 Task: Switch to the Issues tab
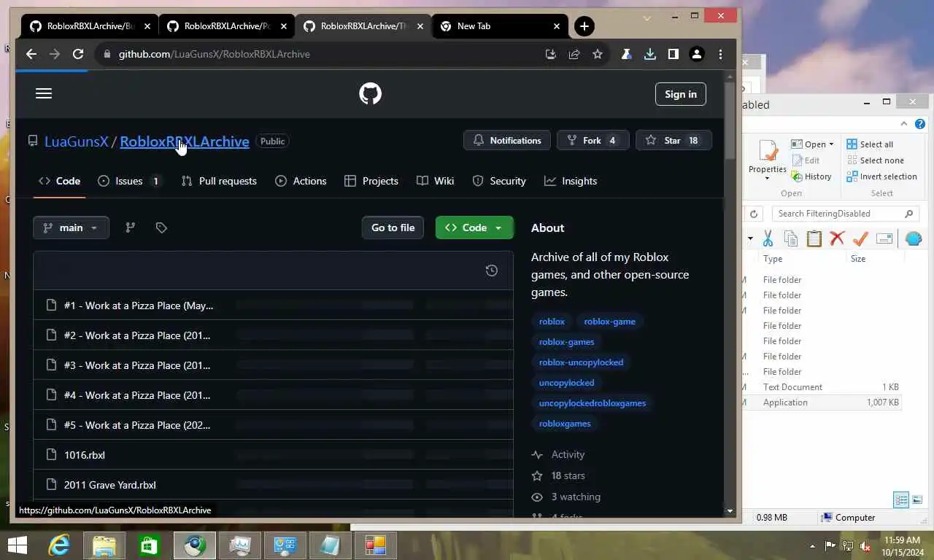point(129,181)
